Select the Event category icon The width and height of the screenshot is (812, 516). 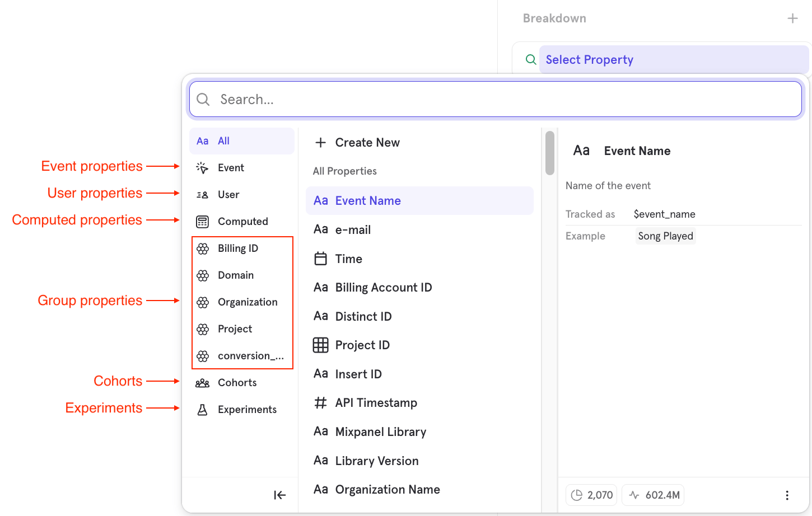pyautogui.click(x=202, y=167)
